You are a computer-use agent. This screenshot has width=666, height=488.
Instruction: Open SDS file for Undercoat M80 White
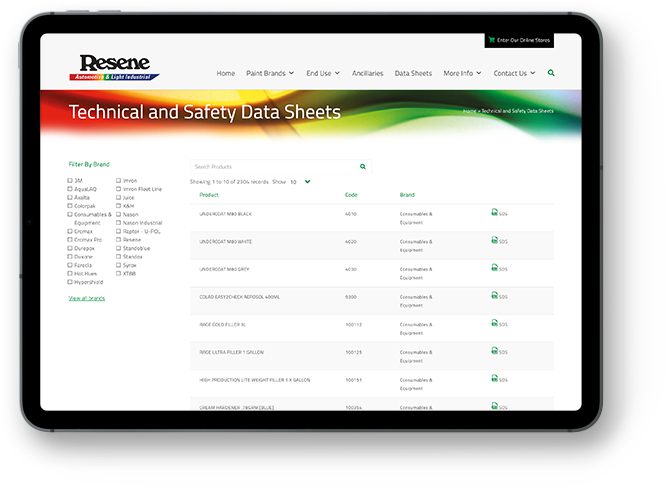(x=499, y=240)
